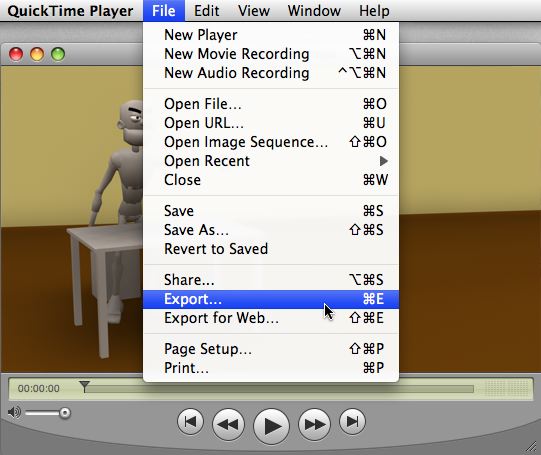Image resolution: width=541 pixels, height=455 pixels.
Task: Click the fast-forward playback button
Action: [314, 424]
